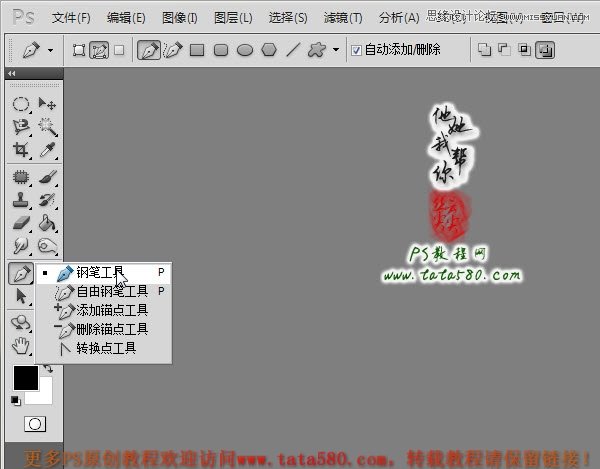Choose 删除锚点工具 from the flyout
This screenshot has height=469, width=600.
click(x=103, y=329)
